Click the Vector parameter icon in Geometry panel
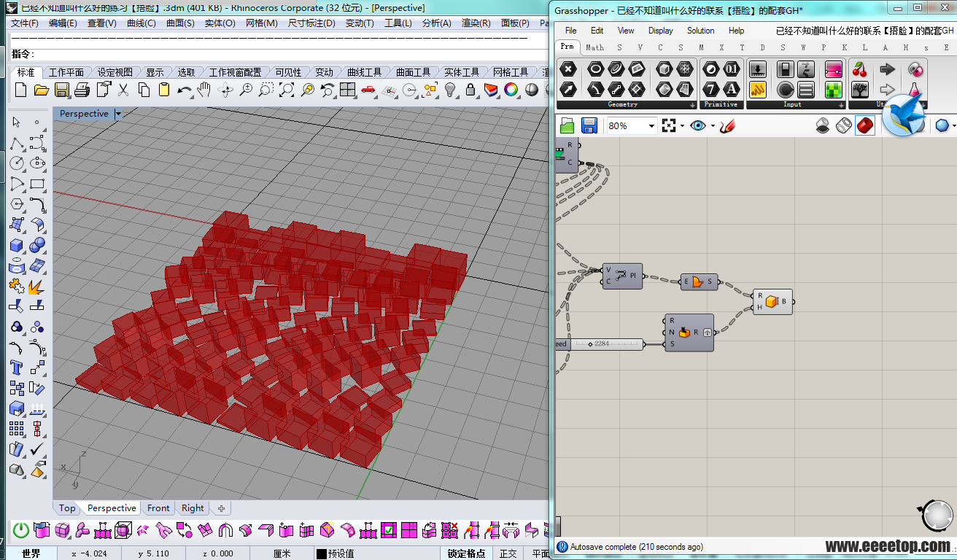 pyautogui.click(x=568, y=90)
